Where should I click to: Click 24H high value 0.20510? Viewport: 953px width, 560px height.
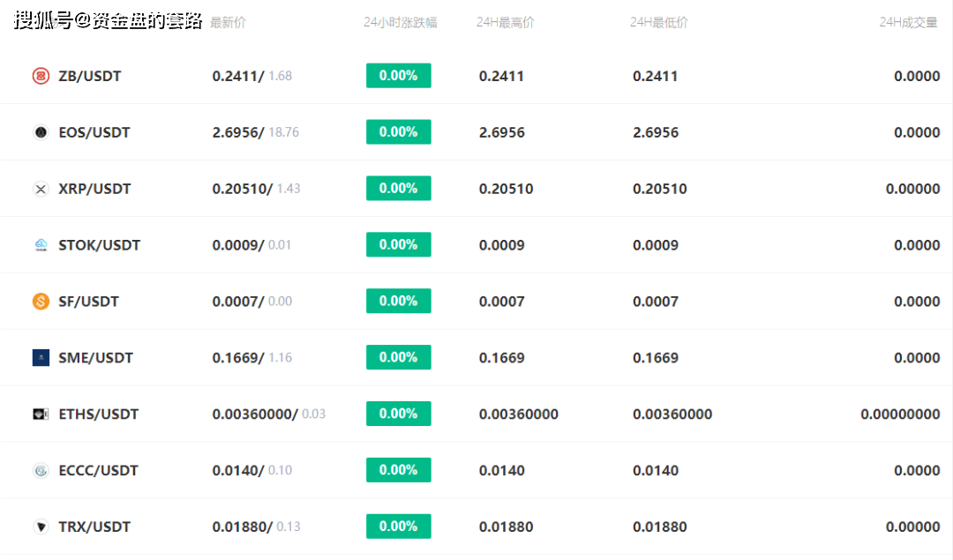coord(506,189)
